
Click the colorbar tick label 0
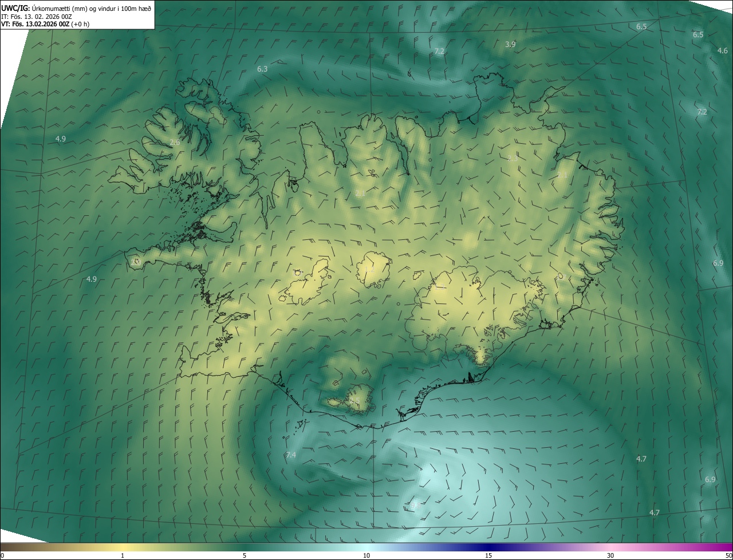2,556
